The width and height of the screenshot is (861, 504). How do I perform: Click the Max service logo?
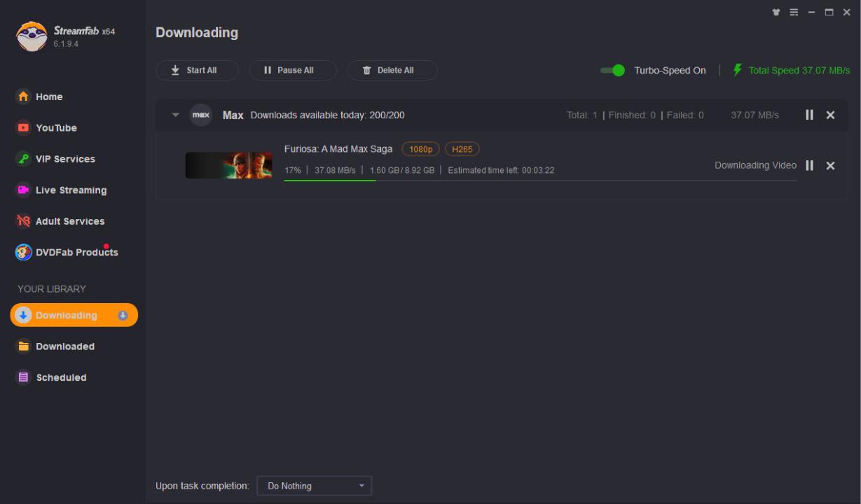point(201,115)
